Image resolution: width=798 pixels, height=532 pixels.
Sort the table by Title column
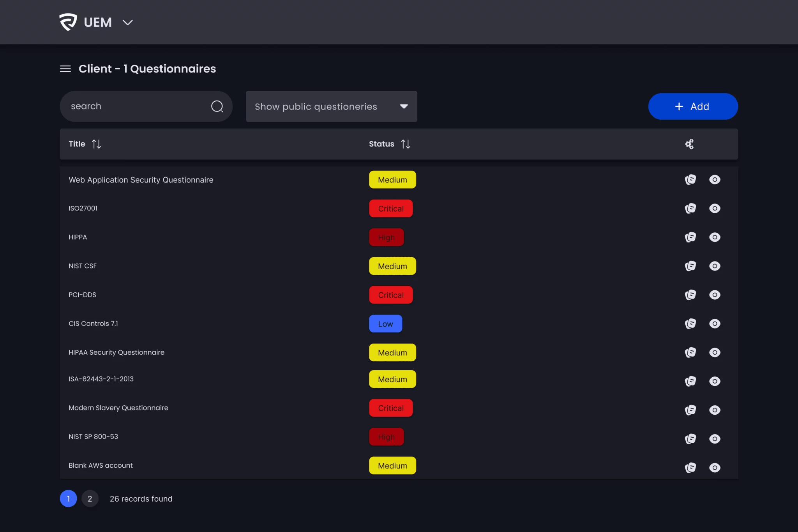tap(96, 144)
